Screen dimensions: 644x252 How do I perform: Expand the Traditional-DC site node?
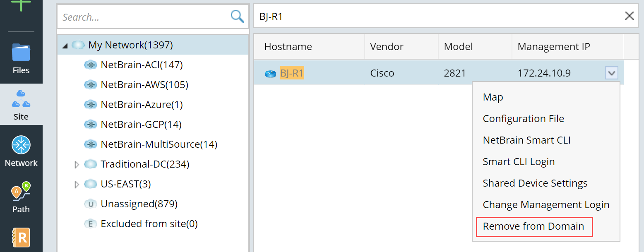tap(77, 164)
